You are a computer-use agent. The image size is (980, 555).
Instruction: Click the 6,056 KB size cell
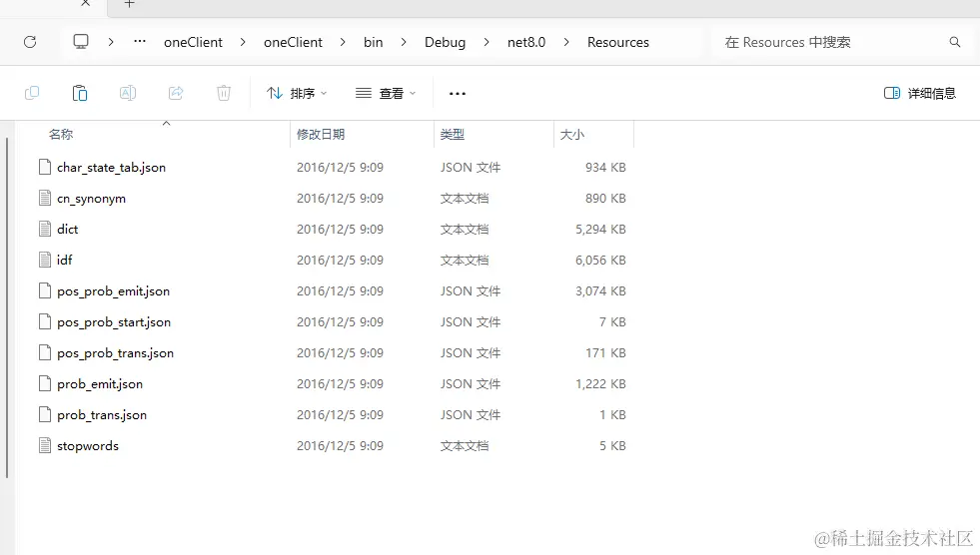600,260
